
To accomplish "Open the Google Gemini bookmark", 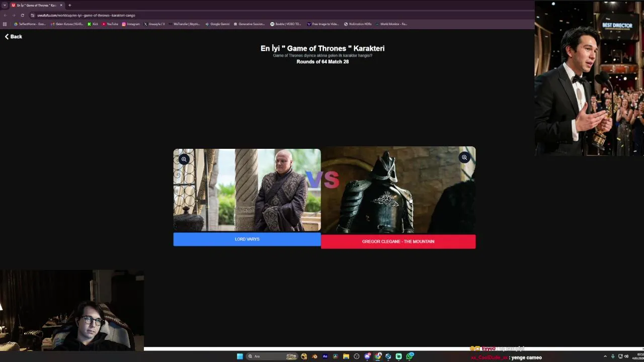I will 217,24.
